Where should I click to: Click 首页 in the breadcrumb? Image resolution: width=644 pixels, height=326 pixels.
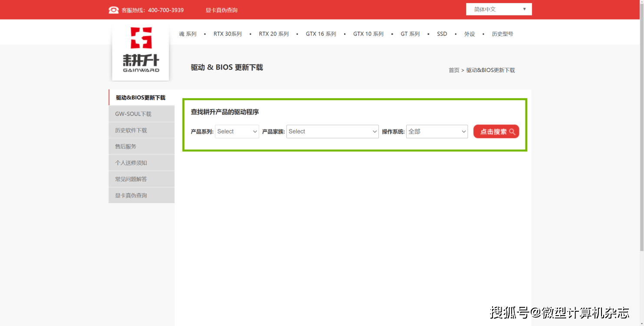point(453,70)
